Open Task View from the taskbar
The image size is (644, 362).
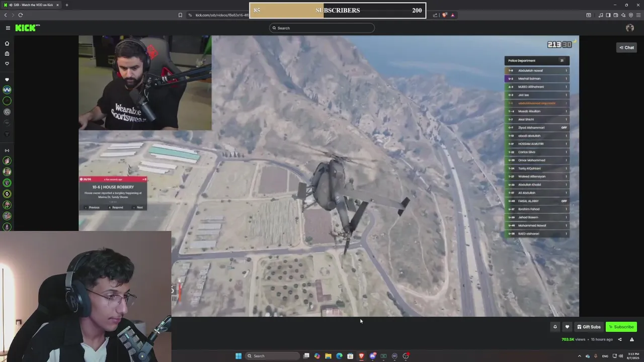click(306, 356)
